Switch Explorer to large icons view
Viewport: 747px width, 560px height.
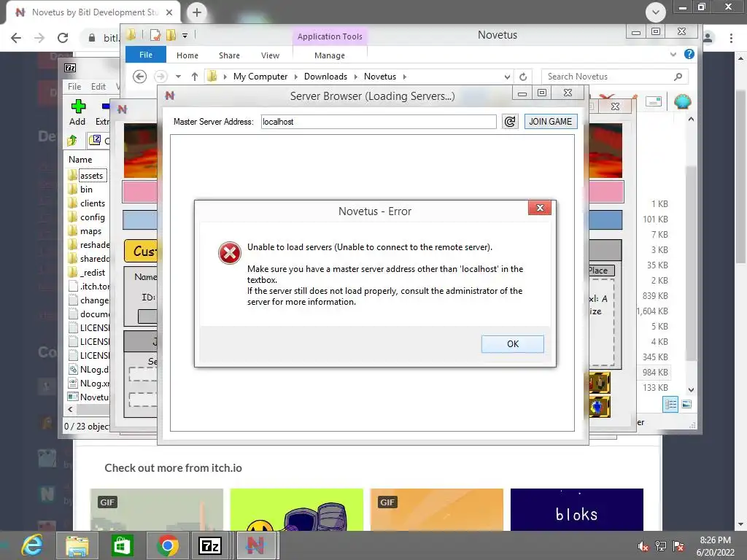pyautogui.click(x=686, y=405)
